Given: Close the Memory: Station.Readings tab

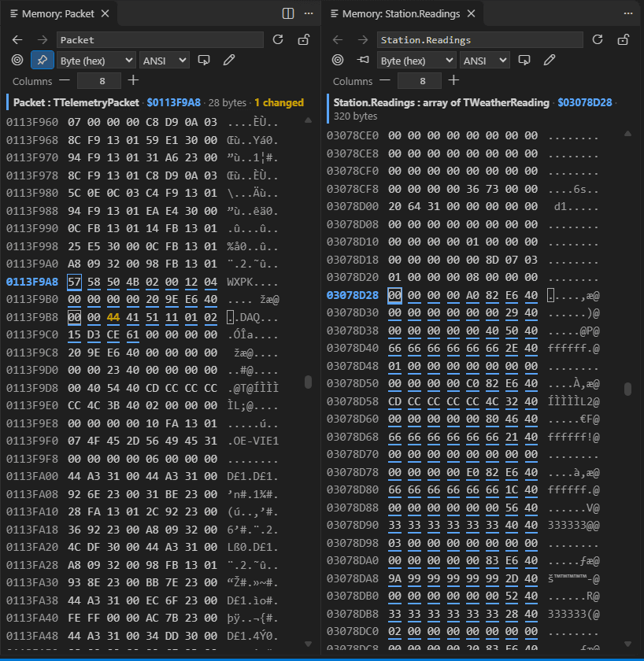Looking at the screenshot, I should pos(472,14).
